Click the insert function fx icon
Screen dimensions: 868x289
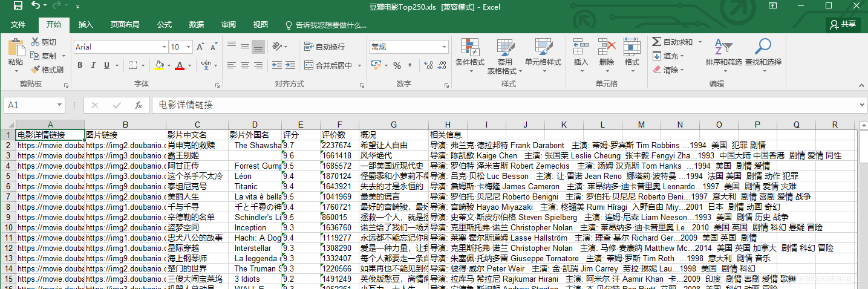coord(138,105)
